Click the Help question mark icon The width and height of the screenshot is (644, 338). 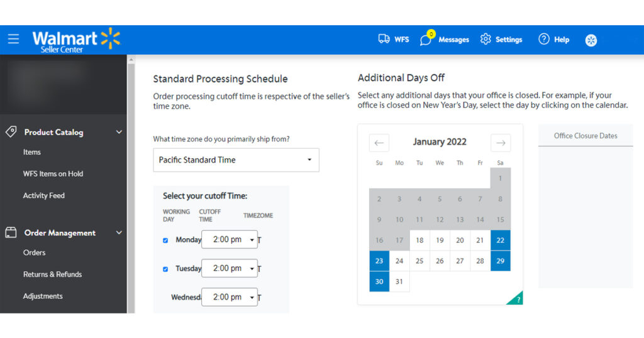click(x=544, y=39)
